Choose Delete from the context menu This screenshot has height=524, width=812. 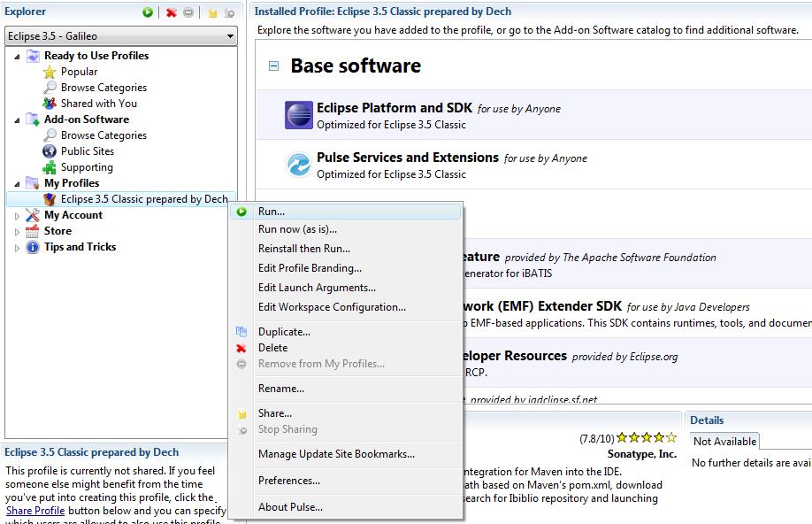(346, 348)
